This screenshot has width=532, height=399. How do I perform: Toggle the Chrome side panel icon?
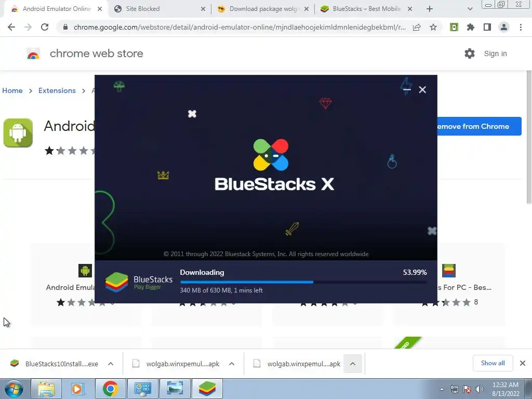pos(487,27)
